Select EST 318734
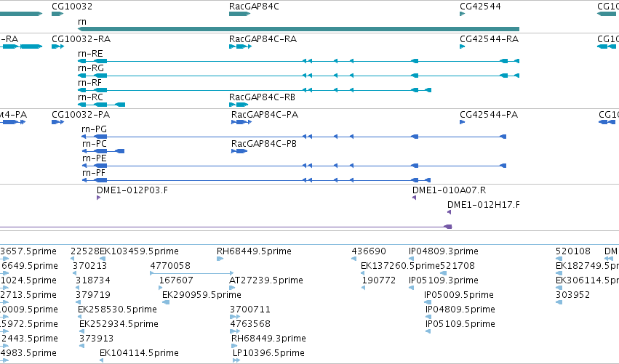The image size is (619, 364). pyautogui.click(x=93, y=280)
